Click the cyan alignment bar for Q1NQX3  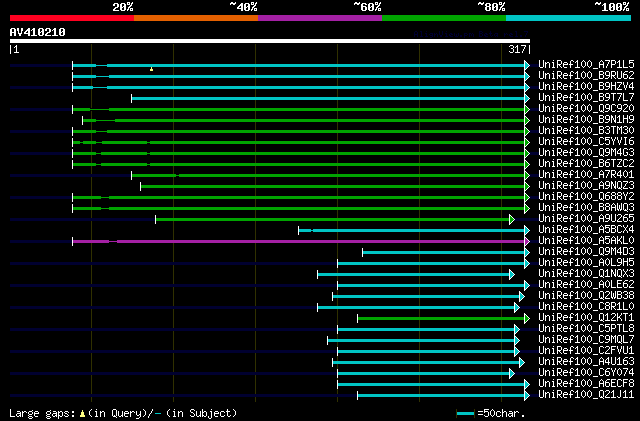tap(416, 274)
